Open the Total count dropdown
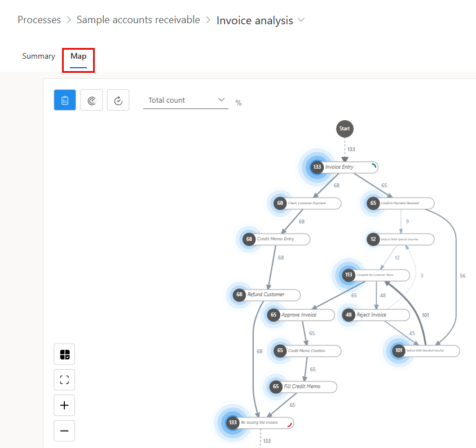Screen dimensions: 476x448 point(186,100)
